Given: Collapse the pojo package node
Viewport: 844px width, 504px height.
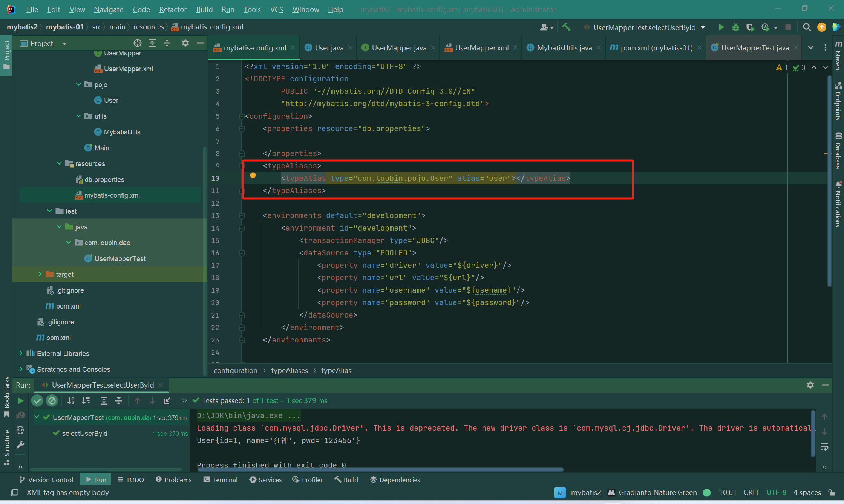Looking at the screenshot, I should (x=78, y=84).
